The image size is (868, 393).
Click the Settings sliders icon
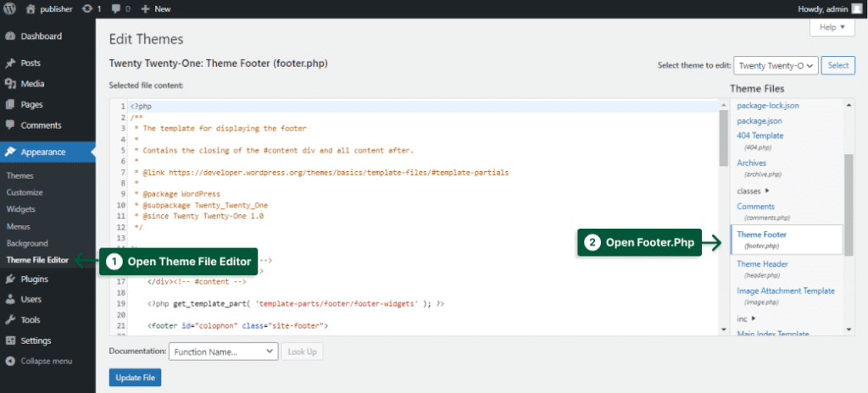(10, 340)
